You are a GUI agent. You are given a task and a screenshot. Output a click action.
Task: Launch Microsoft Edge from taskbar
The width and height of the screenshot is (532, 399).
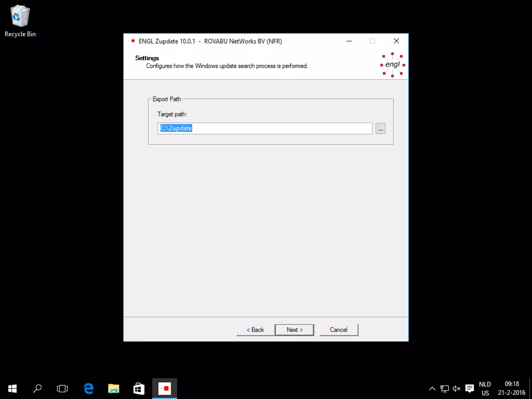point(88,389)
